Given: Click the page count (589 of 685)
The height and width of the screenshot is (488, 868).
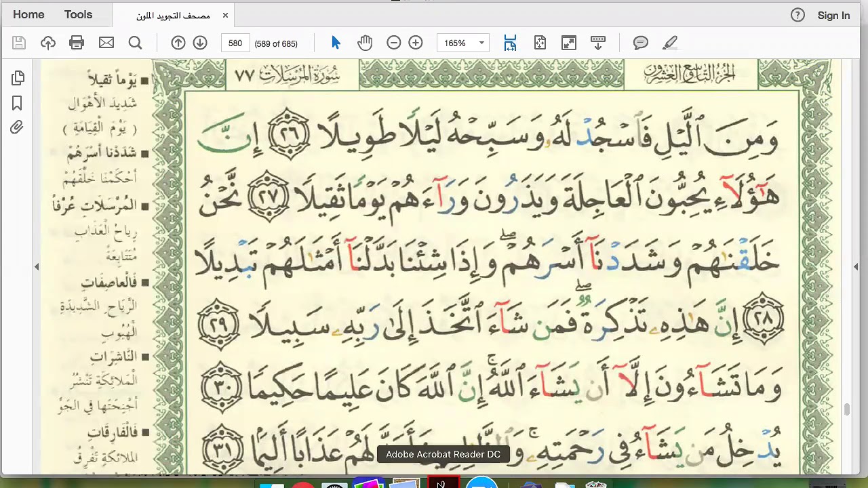Looking at the screenshot, I should click(x=276, y=43).
